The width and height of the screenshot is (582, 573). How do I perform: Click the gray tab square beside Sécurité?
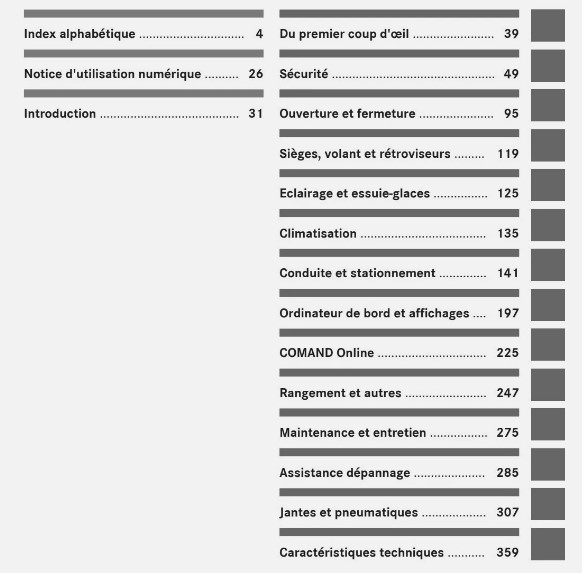click(x=548, y=66)
